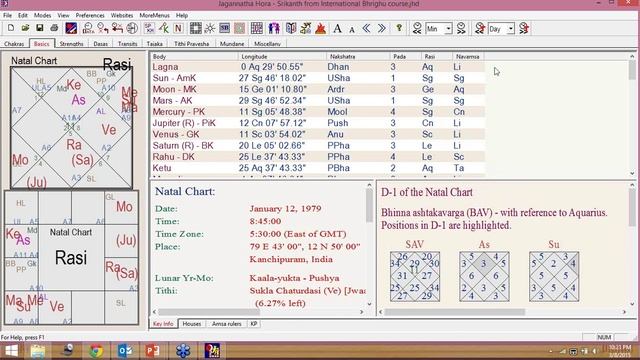Select the Lagna row in table
The image size is (640, 360).
[318, 67]
